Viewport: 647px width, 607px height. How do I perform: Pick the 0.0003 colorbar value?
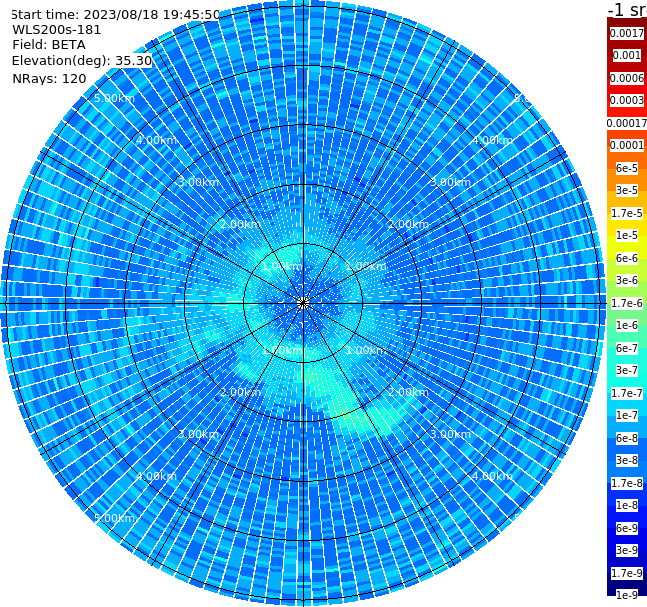[627, 100]
